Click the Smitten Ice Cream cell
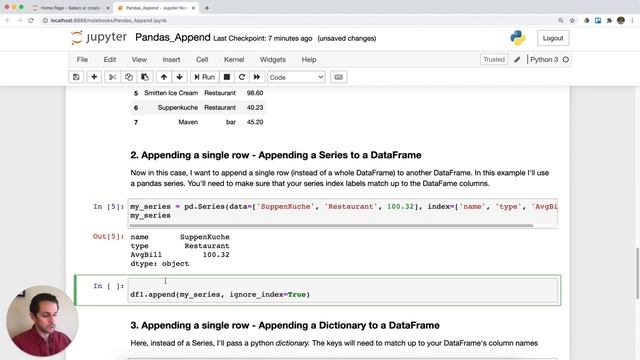The image size is (640, 360). (171, 93)
